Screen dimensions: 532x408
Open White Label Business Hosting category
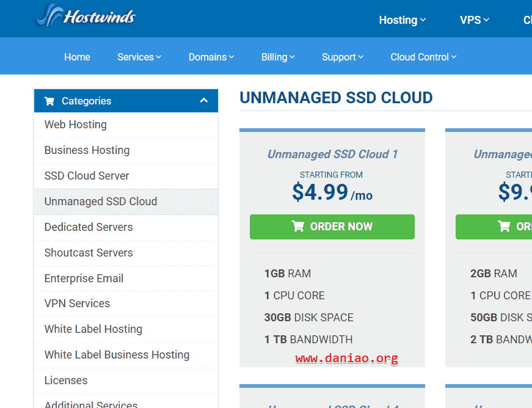coord(126,355)
